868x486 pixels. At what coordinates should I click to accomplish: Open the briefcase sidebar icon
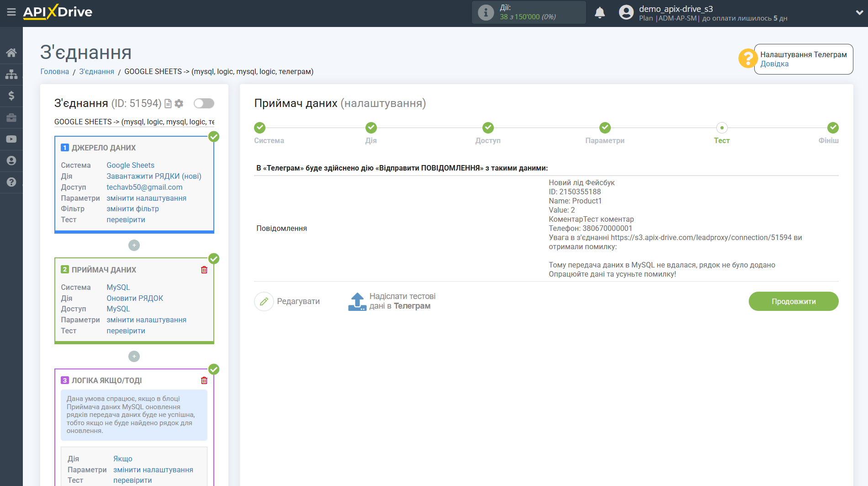tap(11, 117)
